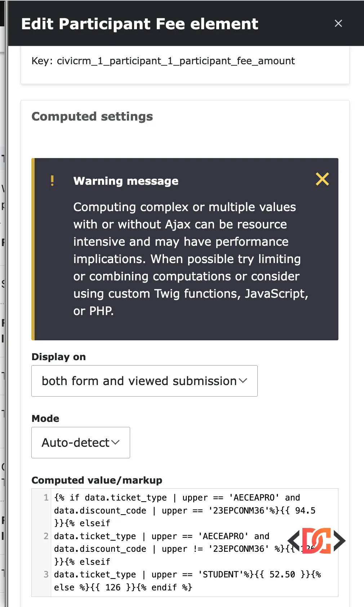This screenshot has height=607, width=364.
Task: Click the orange DC logo icon
Action: click(317, 541)
